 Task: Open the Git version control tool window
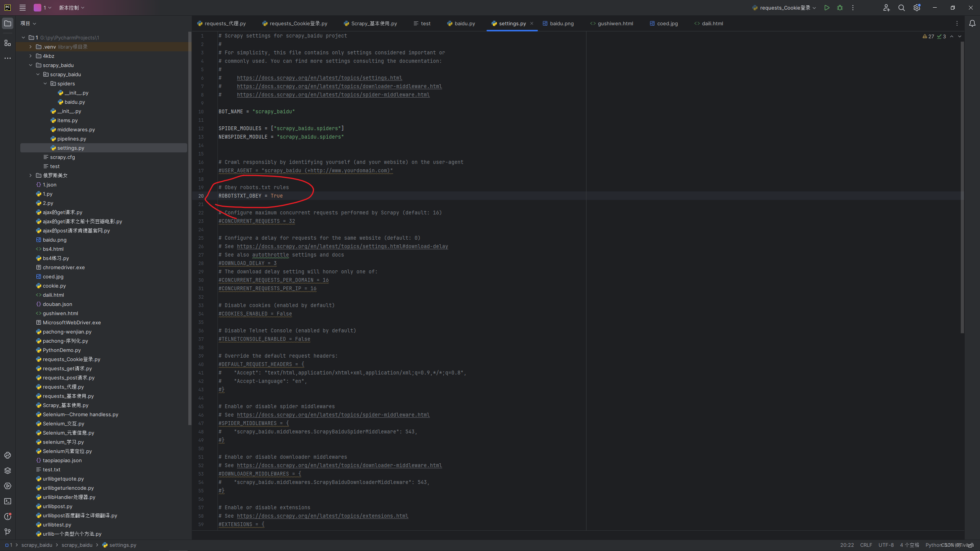click(x=8, y=532)
